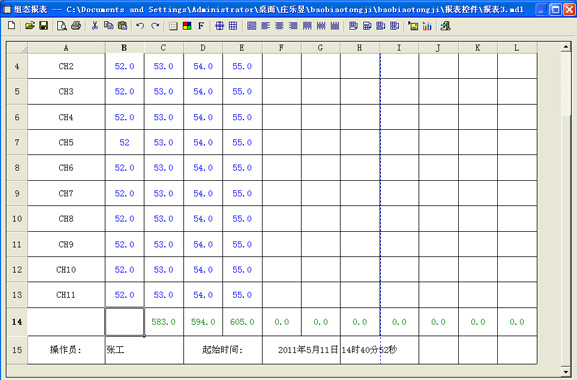Select the 起始时间: label cell

coord(223,350)
